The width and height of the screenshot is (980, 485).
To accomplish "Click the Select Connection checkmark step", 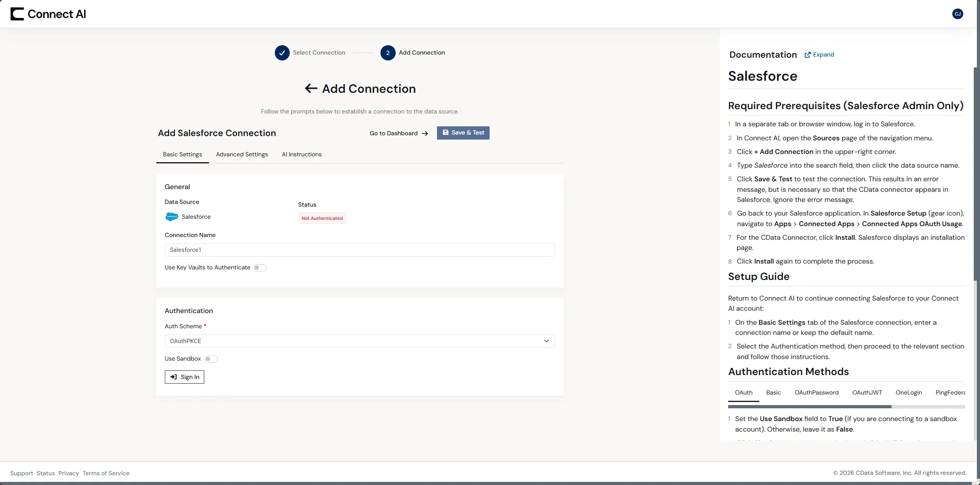I will [x=282, y=53].
